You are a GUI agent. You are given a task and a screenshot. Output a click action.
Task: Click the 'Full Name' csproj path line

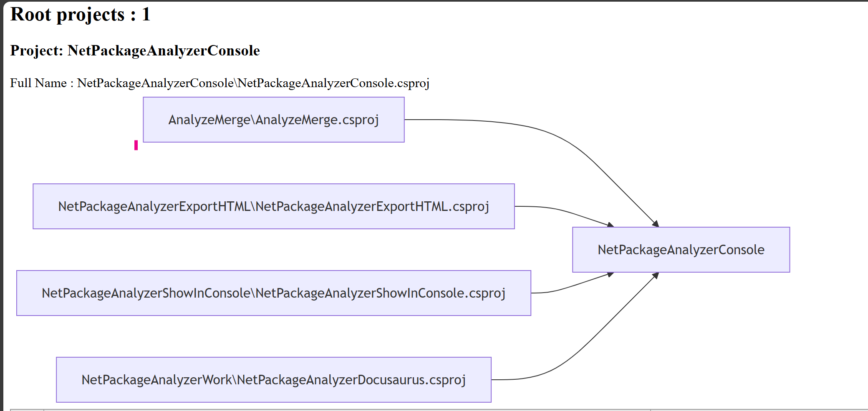220,83
